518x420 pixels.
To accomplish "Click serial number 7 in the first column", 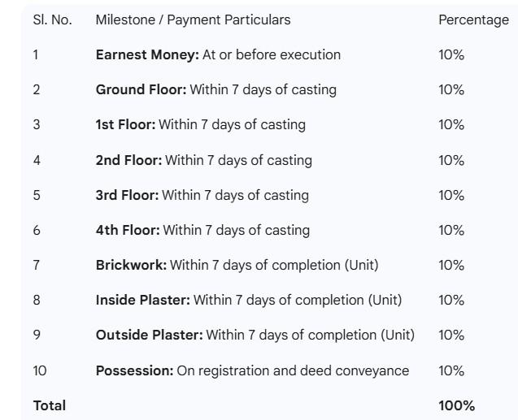I will [37, 265].
